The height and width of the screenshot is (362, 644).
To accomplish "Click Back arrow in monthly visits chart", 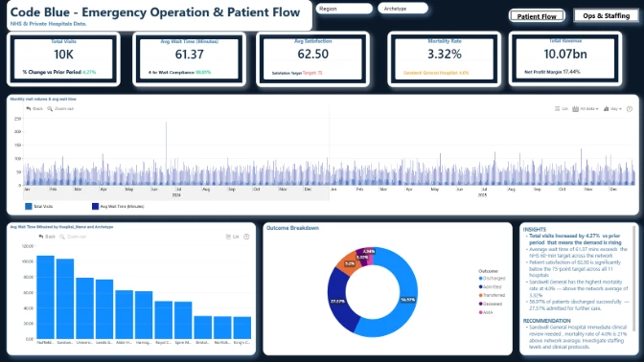I will [x=34, y=109].
